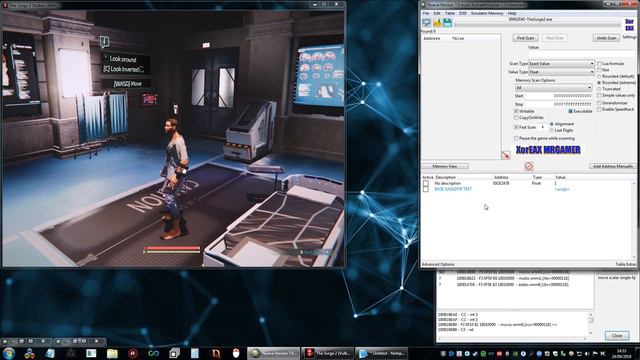Click the Start address field
The height and width of the screenshot is (360, 640).
coord(558,96)
